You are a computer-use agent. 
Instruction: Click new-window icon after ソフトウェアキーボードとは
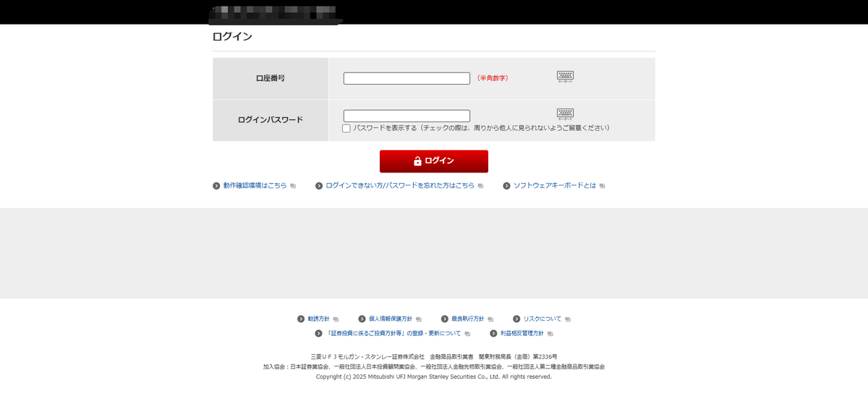click(603, 186)
